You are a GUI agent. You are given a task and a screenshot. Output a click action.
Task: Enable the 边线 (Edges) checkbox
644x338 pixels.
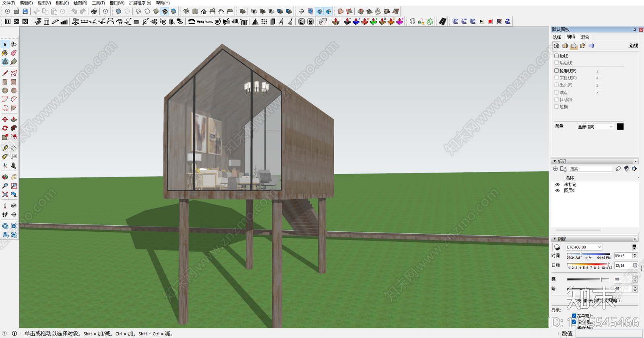click(x=557, y=56)
